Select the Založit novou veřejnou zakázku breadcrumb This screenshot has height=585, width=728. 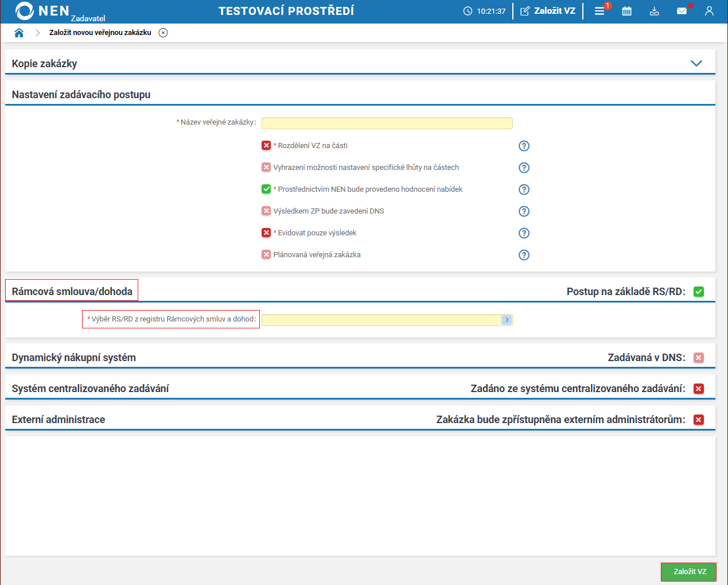[x=100, y=33]
